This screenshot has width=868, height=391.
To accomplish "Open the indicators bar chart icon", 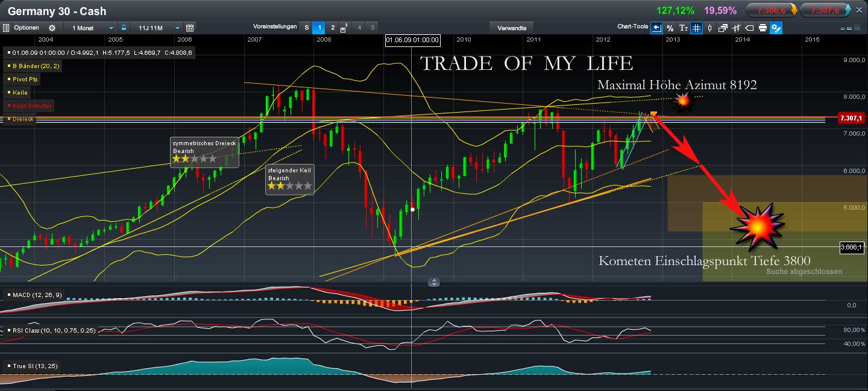I will (x=736, y=28).
